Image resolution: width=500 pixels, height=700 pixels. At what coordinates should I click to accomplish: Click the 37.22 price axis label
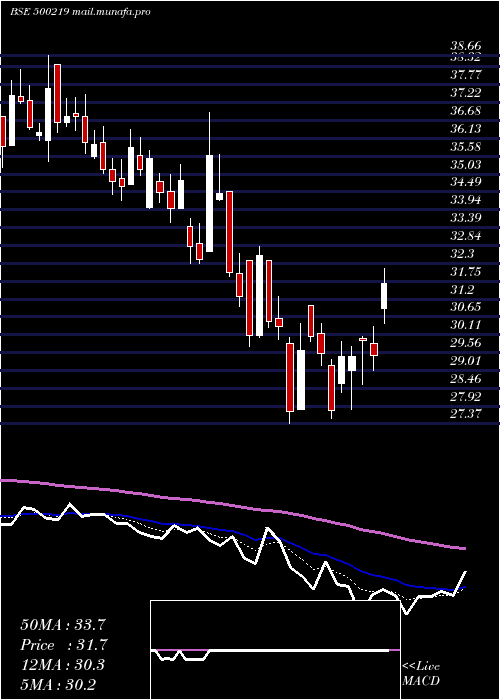tap(466, 93)
